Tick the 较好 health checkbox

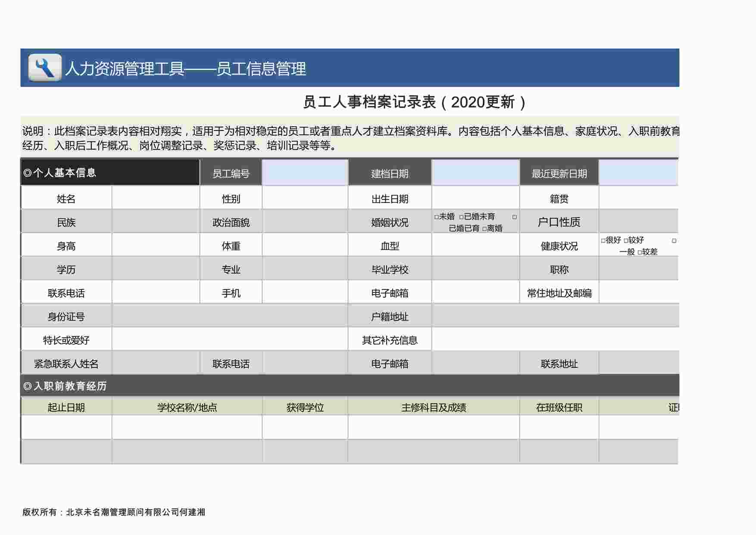click(x=626, y=240)
